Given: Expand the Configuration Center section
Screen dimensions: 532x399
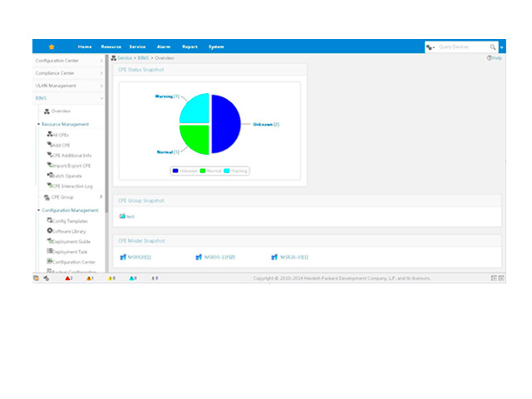Looking at the screenshot, I should [x=70, y=61].
